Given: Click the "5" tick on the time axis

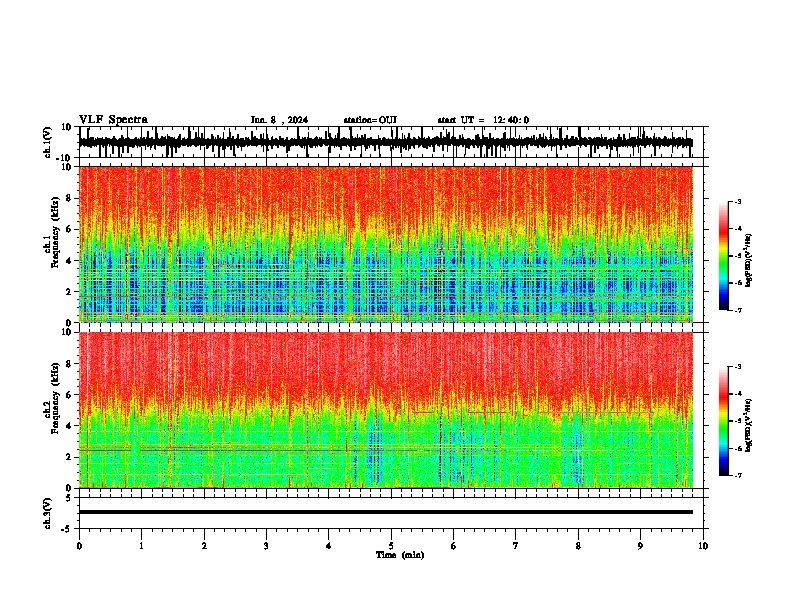Looking at the screenshot, I should tap(391, 546).
